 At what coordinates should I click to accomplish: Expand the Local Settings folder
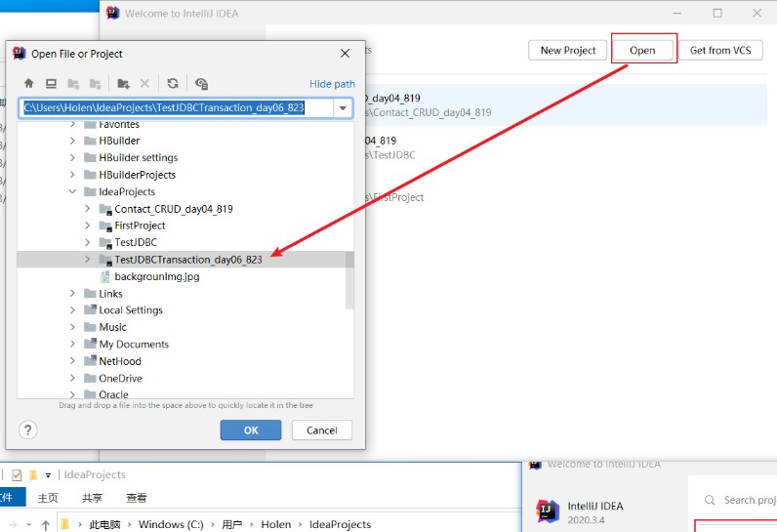pos(72,310)
